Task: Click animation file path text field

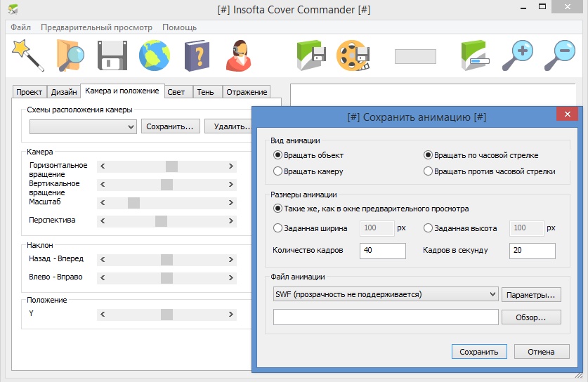Action: 386,317
